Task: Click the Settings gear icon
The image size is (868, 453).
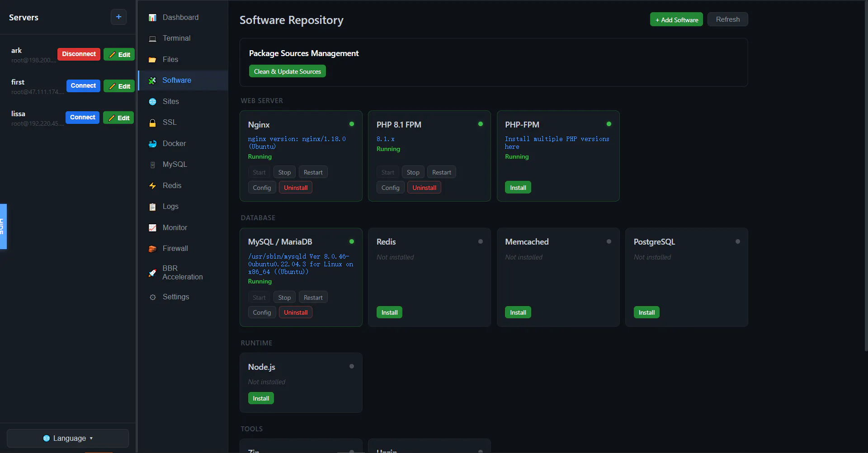Action: pos(153,297)
